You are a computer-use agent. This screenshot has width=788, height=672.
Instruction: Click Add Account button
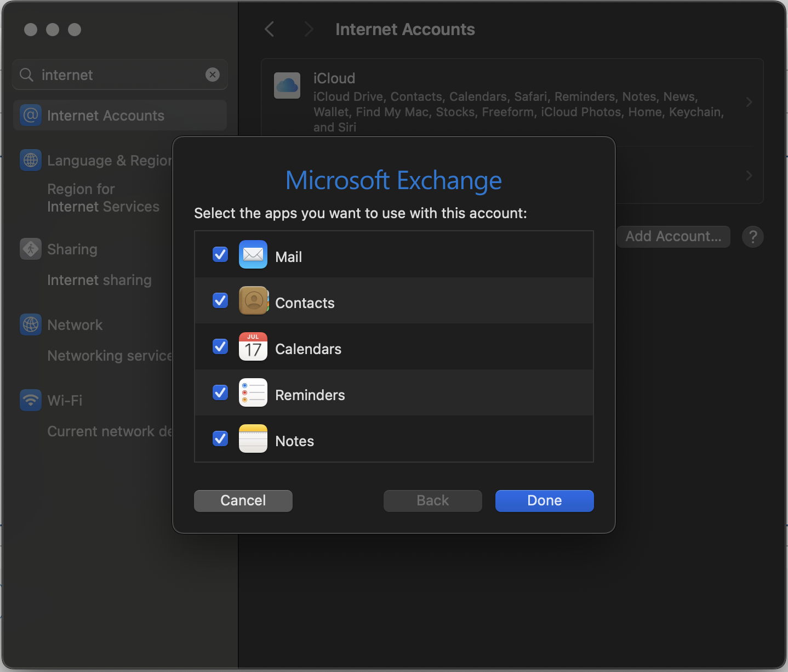point(673,236)
